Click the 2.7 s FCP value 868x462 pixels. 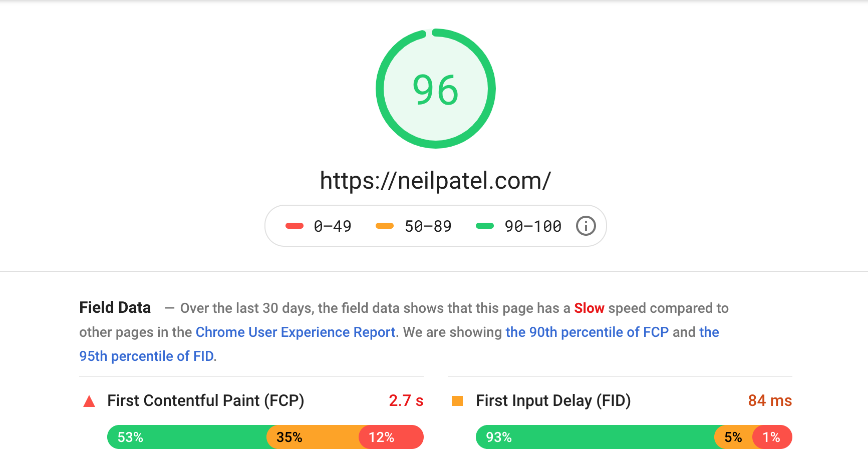tap(406, 400)
